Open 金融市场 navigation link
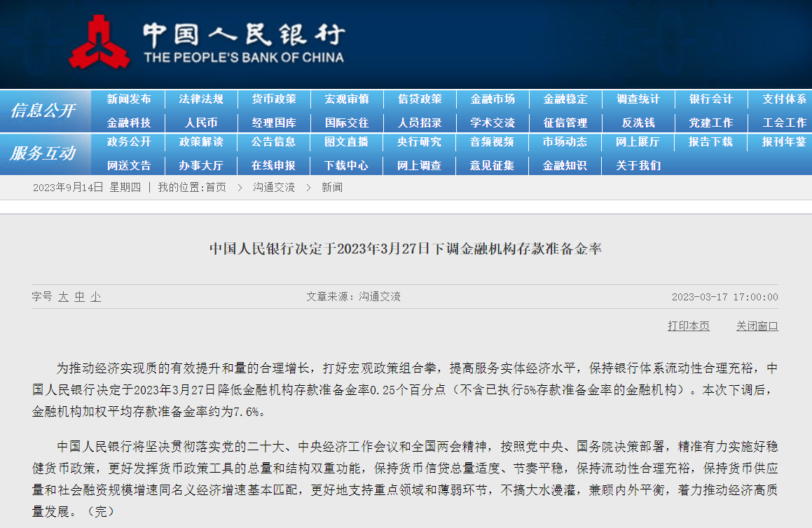Viewport: 812px width, 528px height. (x=493, y=99)
